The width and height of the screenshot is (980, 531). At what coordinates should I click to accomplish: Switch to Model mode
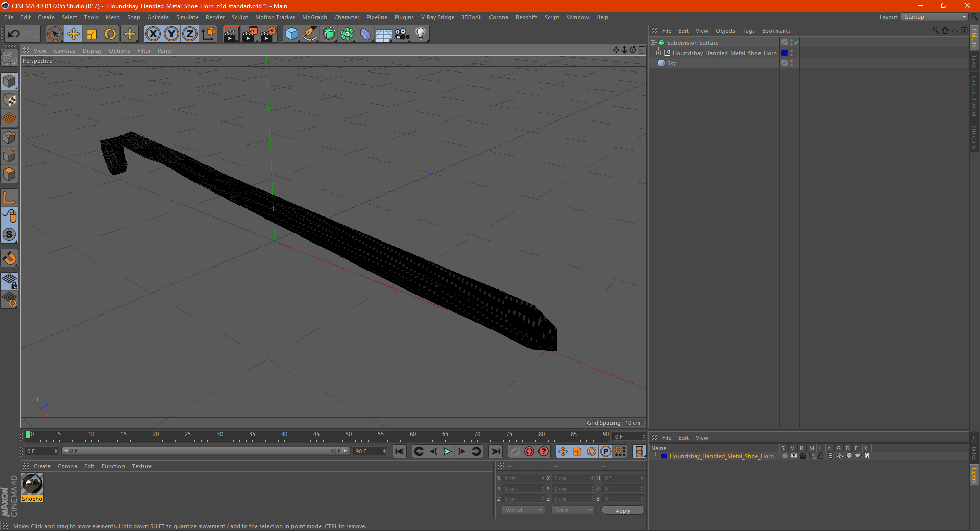[9, 82]
